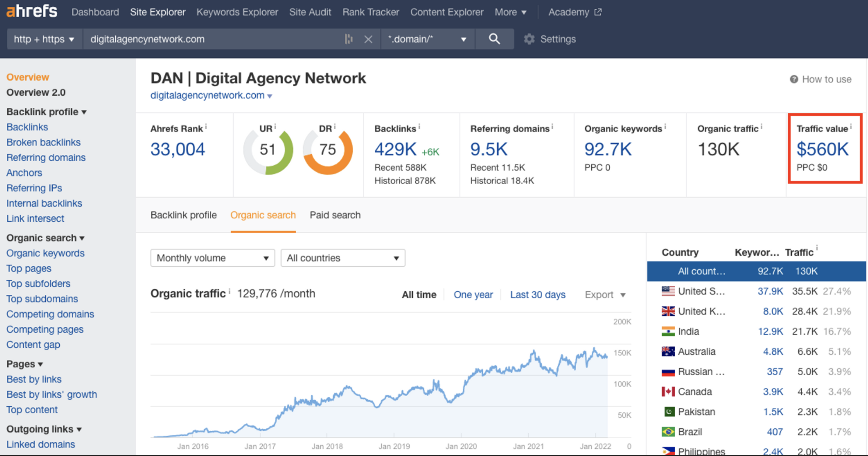Select the Last 30 days range
The width and height of the screenshot is (868, 456).
(x=538, y=295)
